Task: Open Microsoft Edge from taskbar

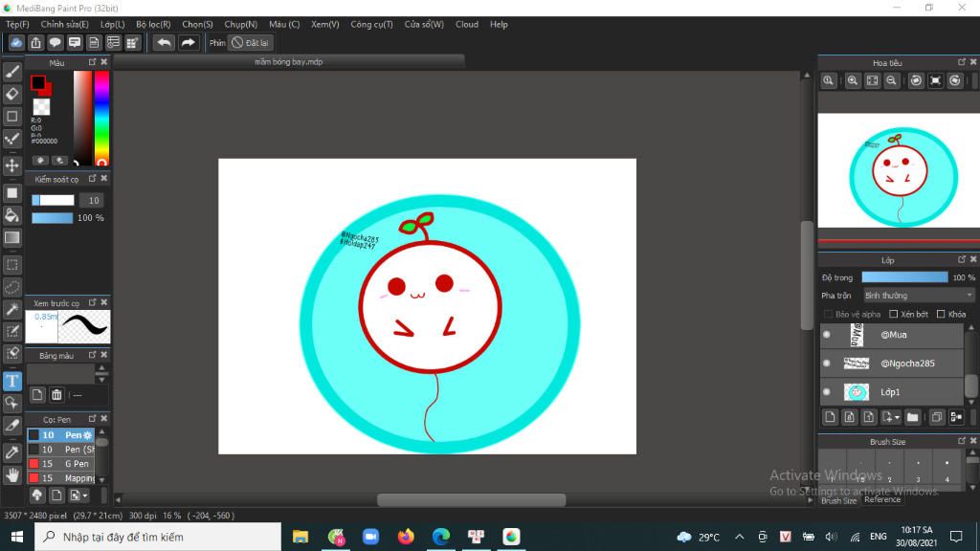Action: (440, 537)
